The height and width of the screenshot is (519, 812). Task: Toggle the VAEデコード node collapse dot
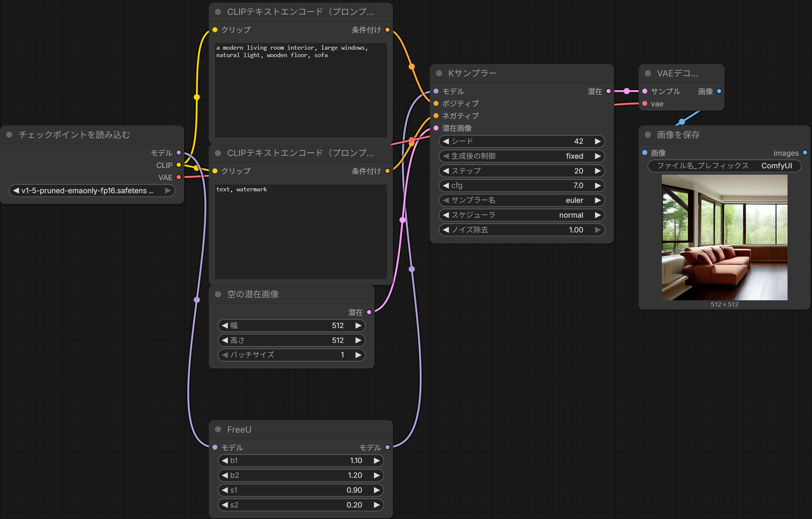coord(648,73)
